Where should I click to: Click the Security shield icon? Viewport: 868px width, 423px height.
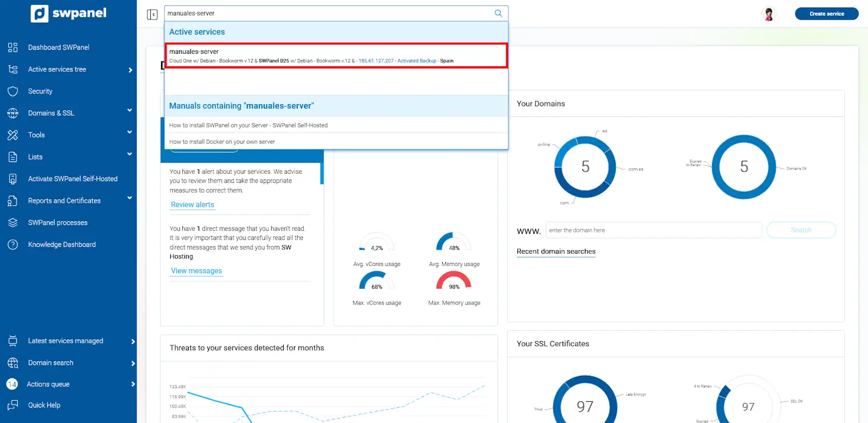(13, 91)
